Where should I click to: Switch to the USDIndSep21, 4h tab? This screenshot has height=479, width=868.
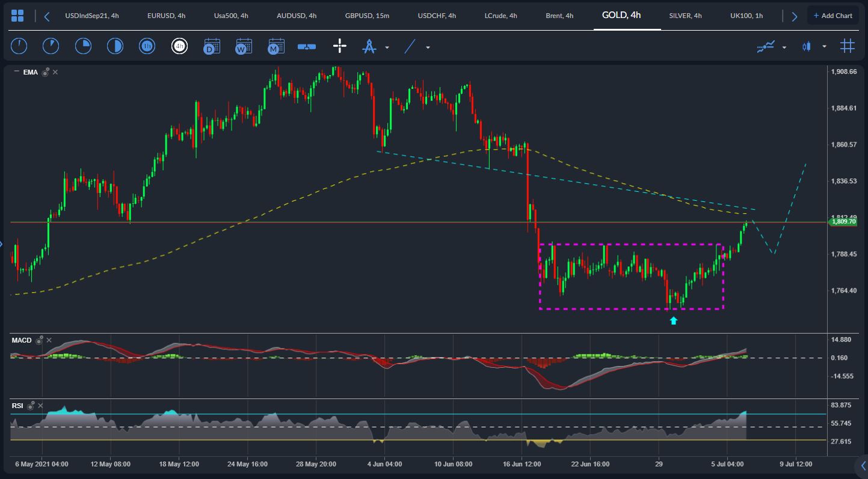[x=92, y=16]
